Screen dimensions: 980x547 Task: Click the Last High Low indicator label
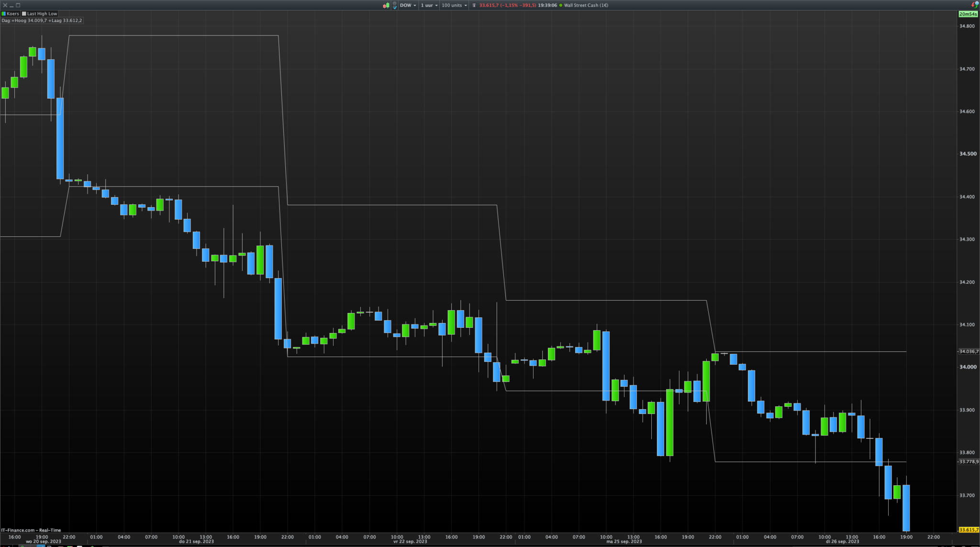point(42,14)
